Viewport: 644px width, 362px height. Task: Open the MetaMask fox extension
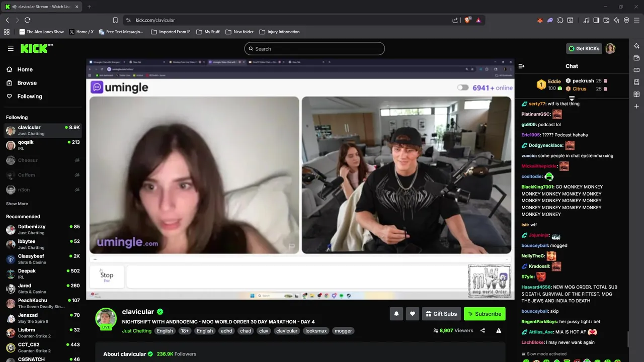pos(540,20)
